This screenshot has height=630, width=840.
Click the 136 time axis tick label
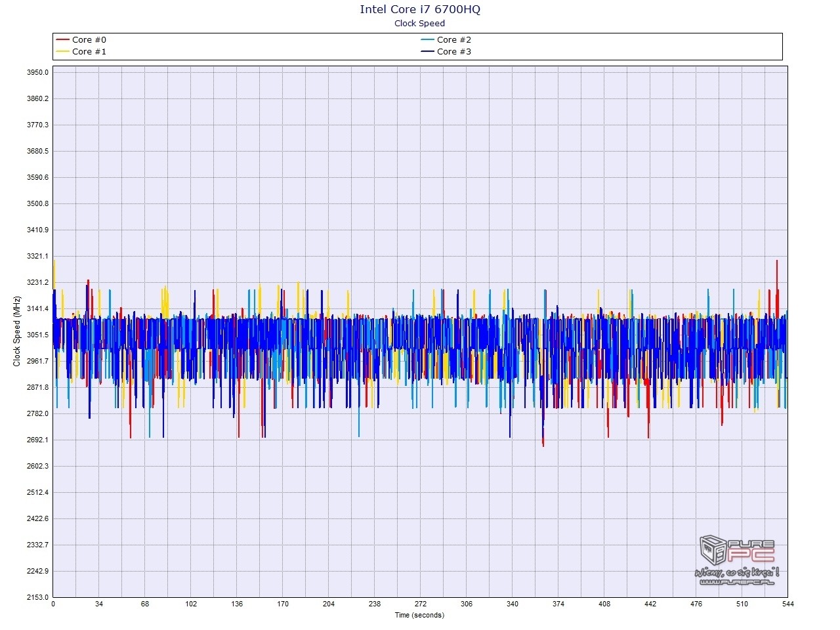click(x=237, y=604)
